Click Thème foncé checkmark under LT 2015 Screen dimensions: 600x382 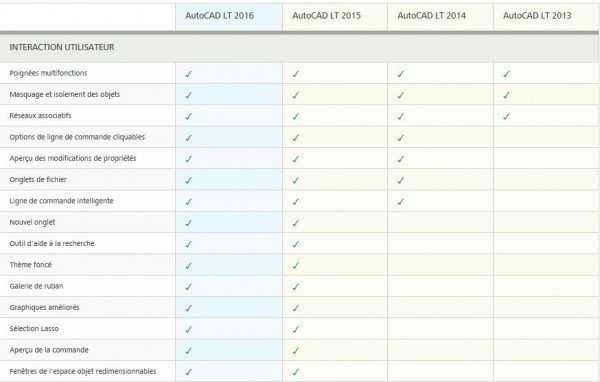295,266
